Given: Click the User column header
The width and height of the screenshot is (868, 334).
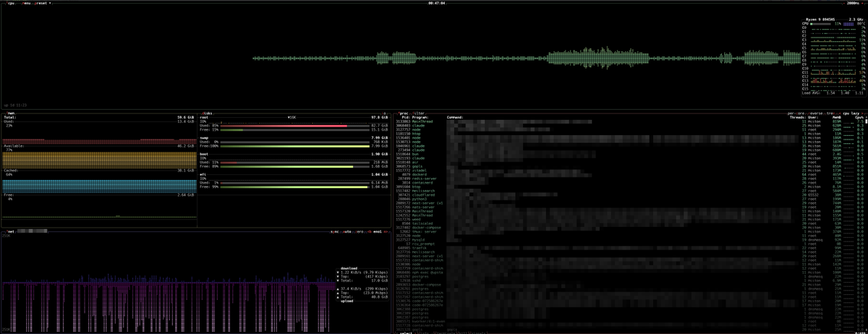Looking at the screenshot, I should pos(814,117).
